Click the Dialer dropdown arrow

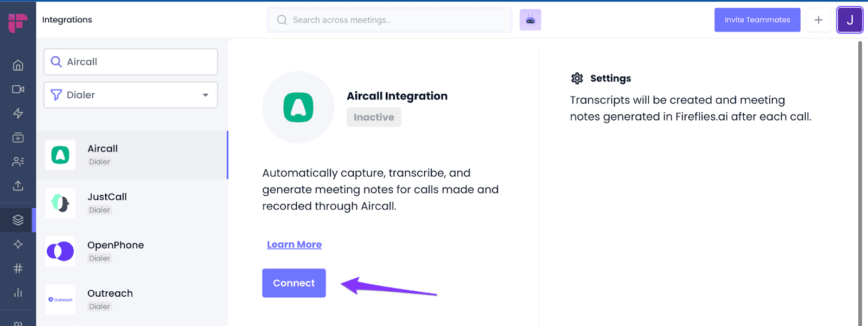tap(206, 95)
